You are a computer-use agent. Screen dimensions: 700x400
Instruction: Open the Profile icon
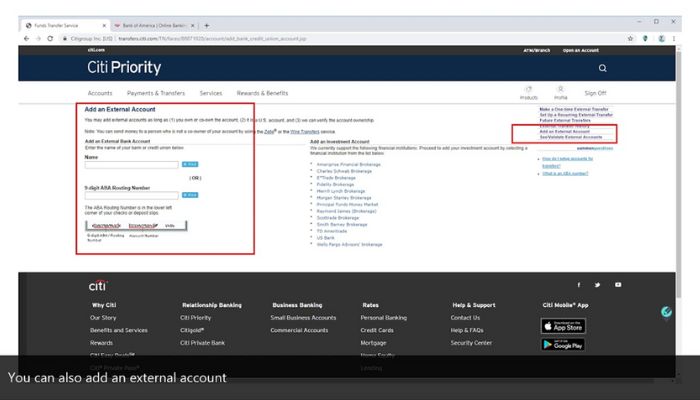[560, 92]
